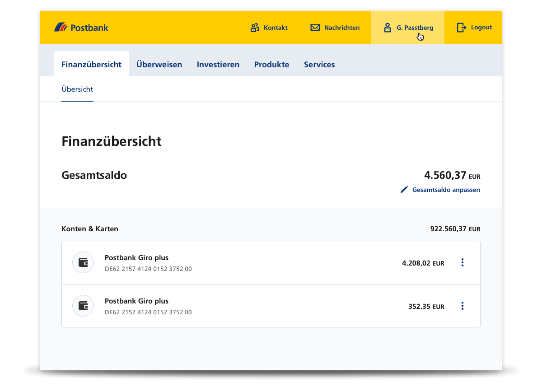Go to the Investieren tab

click(x=218, y=64)
